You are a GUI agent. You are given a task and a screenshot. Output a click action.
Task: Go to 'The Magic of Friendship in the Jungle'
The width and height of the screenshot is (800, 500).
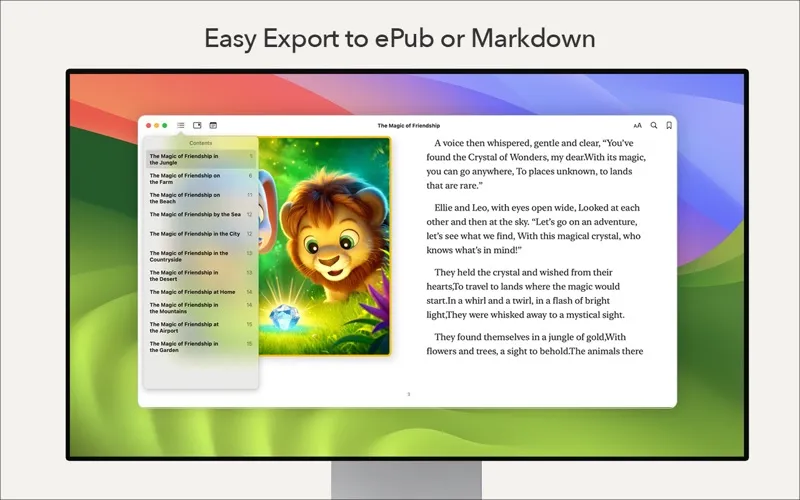(201, 159)
